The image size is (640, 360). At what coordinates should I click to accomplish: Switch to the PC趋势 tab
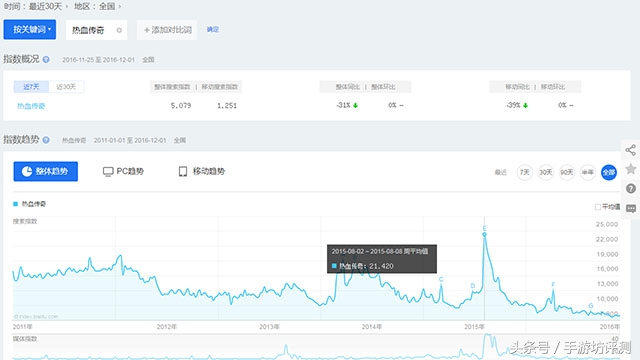[x=123, y=171]
